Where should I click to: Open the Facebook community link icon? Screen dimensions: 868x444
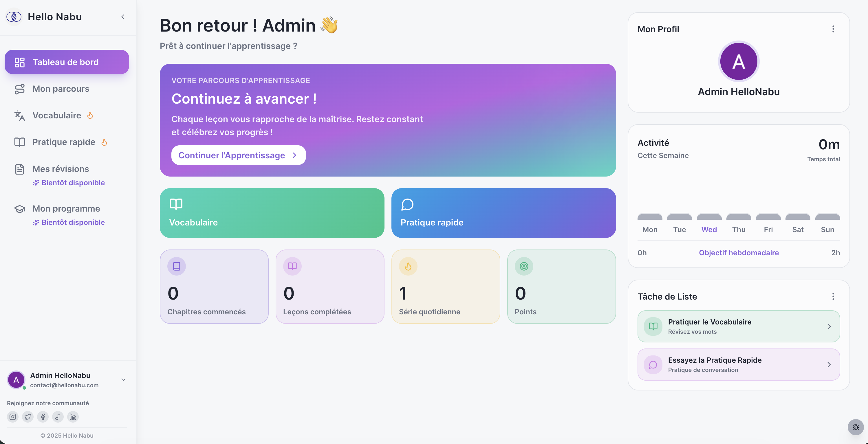click(43, 417)
